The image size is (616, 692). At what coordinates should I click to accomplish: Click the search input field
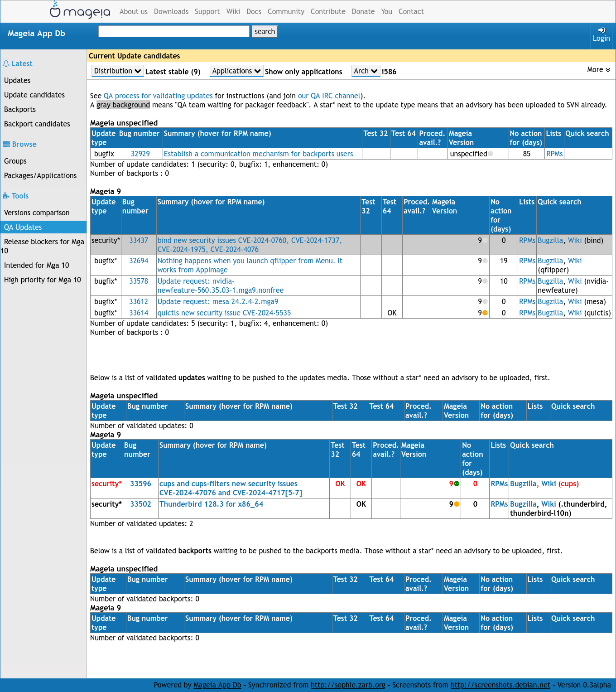174,31
